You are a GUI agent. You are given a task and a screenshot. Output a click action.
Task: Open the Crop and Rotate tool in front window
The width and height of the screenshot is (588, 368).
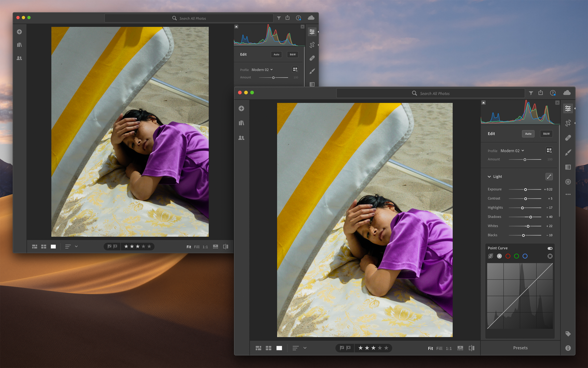pos(568,123)
